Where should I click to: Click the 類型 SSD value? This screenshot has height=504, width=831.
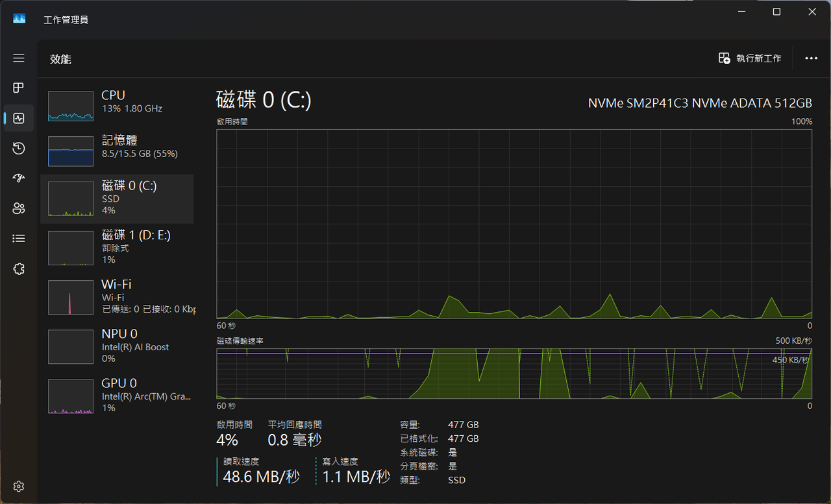[456, 480]
